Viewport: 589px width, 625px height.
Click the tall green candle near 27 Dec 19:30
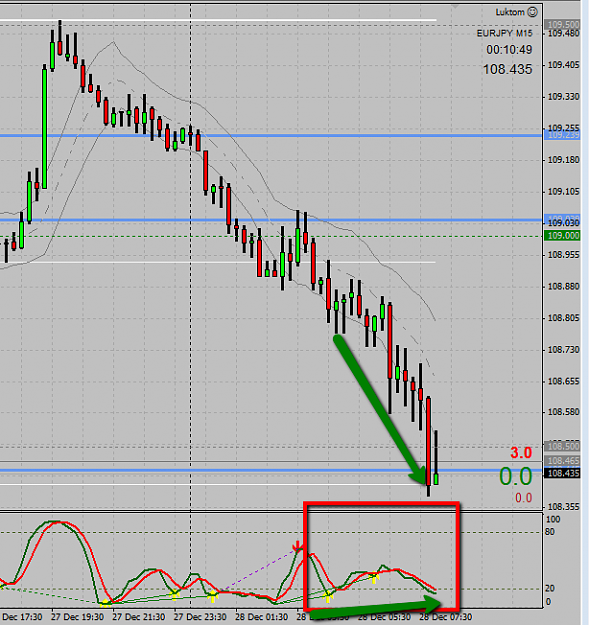[x=44, y=127]
